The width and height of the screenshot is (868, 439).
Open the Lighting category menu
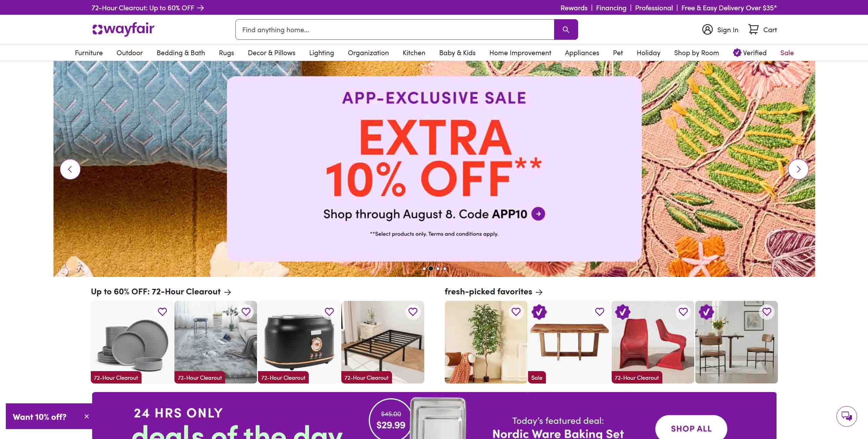pos(321,53)
